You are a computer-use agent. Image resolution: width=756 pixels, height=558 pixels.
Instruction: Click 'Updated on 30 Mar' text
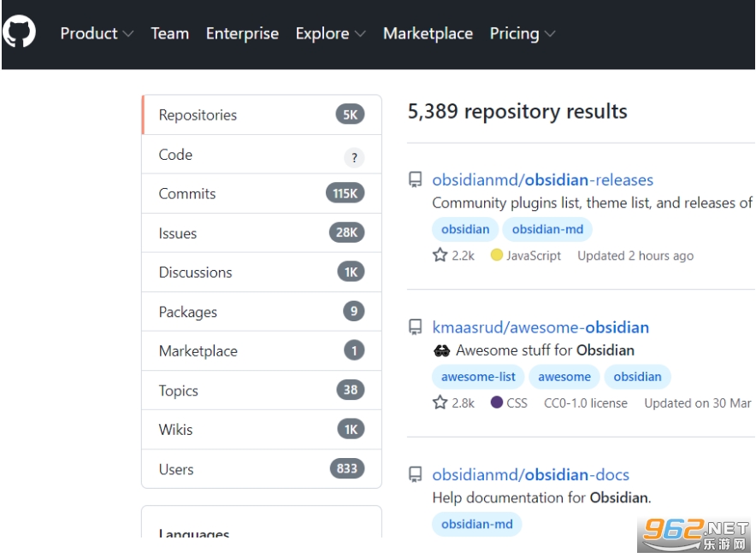click(x=698, y=402)
